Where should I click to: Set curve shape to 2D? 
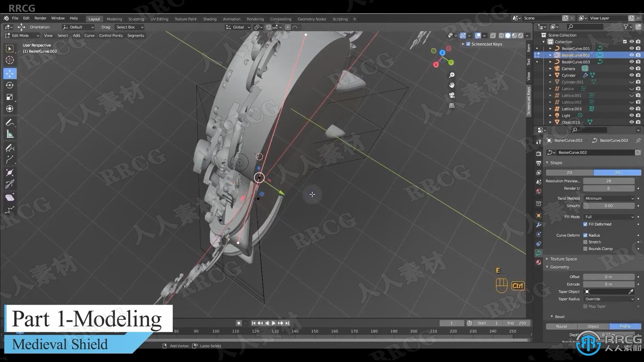click(569, 173)
